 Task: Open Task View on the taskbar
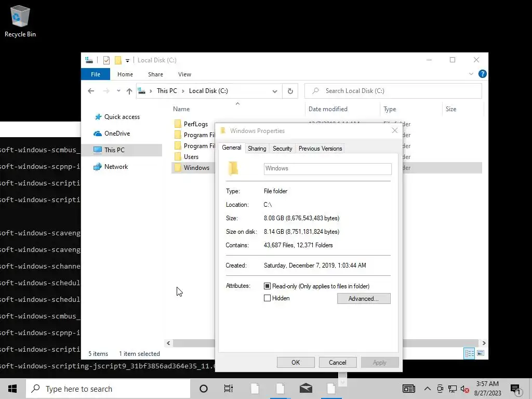pyautogui.click(x=229, y=389)
